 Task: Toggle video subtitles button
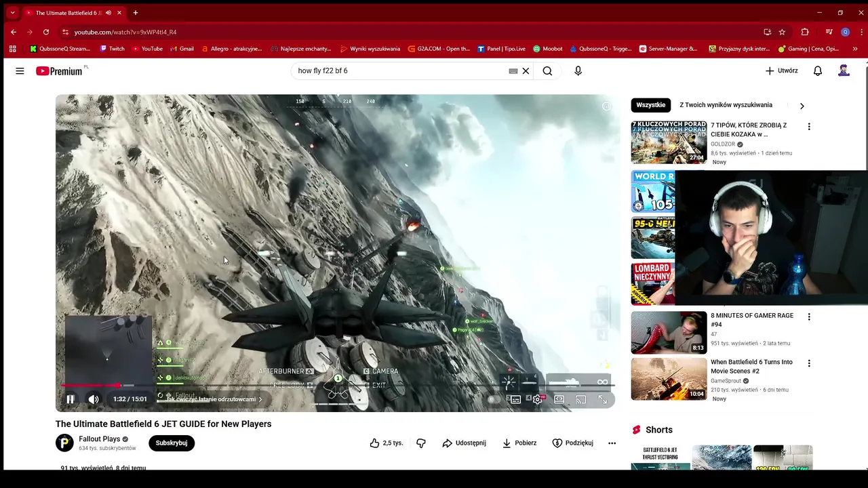coord(515,399)
